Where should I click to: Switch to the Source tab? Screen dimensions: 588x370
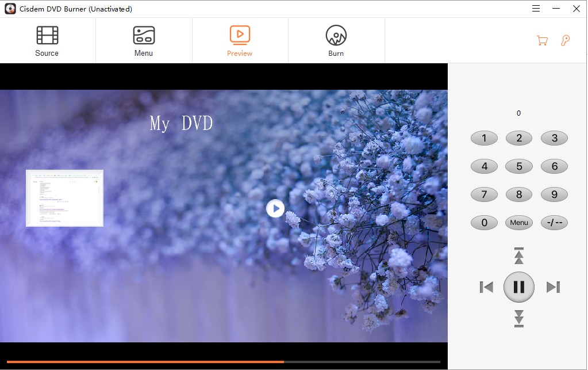(x=47, y=41)
